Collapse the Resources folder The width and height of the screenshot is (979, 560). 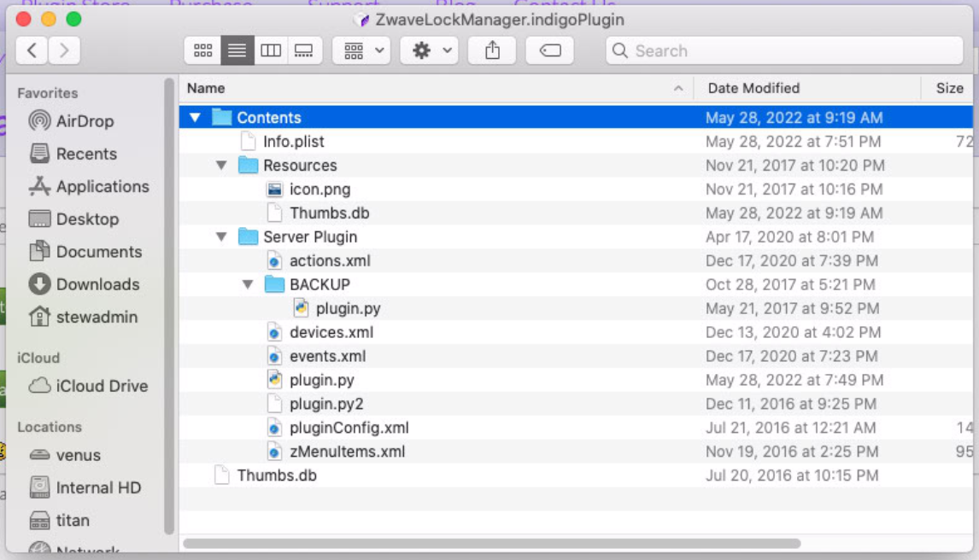click(221, 166)
